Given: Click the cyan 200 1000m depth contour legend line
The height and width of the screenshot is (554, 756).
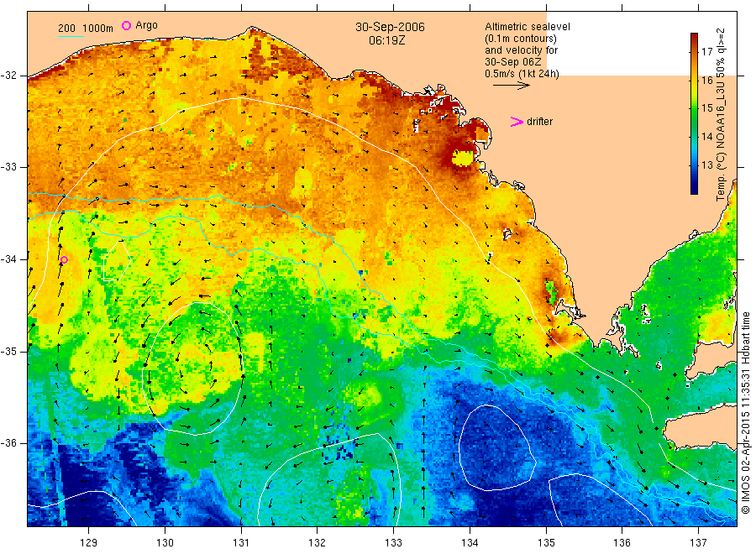Looking at the screenshot, I should [71, 36].
